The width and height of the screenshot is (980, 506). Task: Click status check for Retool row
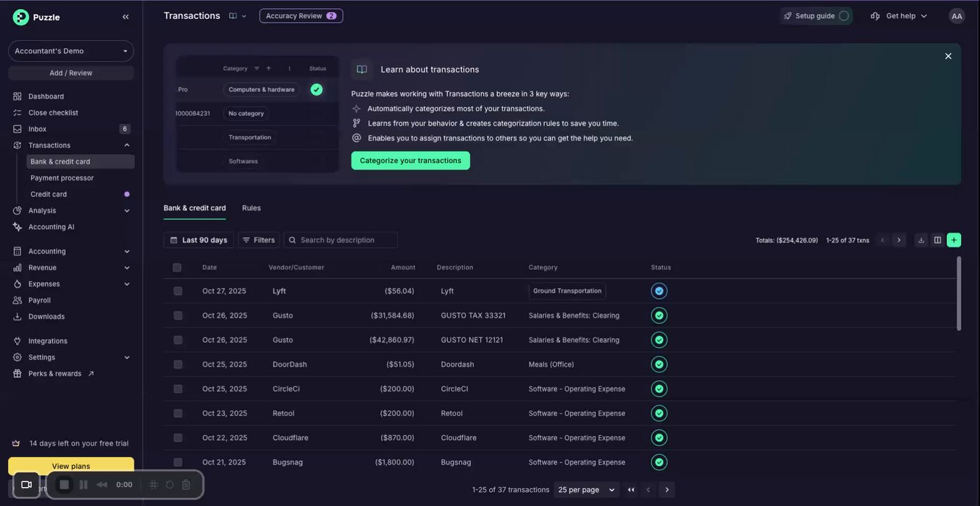(x=659, y=413)
